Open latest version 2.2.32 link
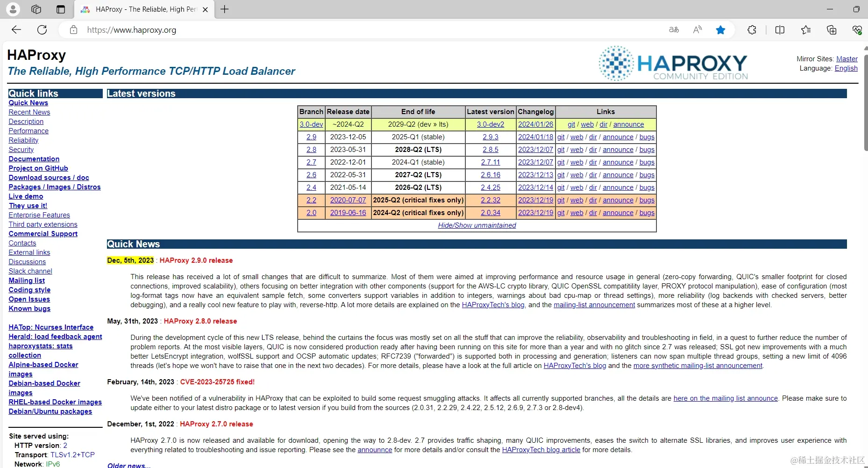This screenshot has width=868, height=468. (x=491, y=200)
